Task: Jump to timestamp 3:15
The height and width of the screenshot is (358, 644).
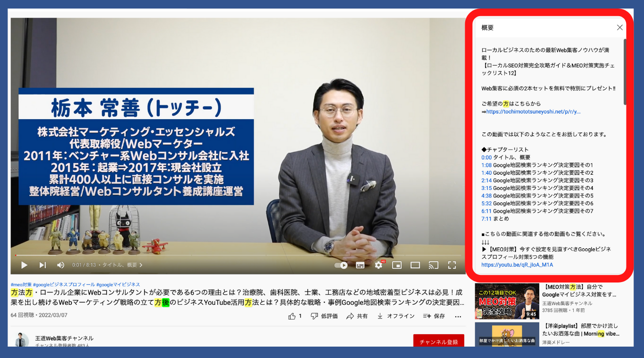Action: [x=486, y=188]
